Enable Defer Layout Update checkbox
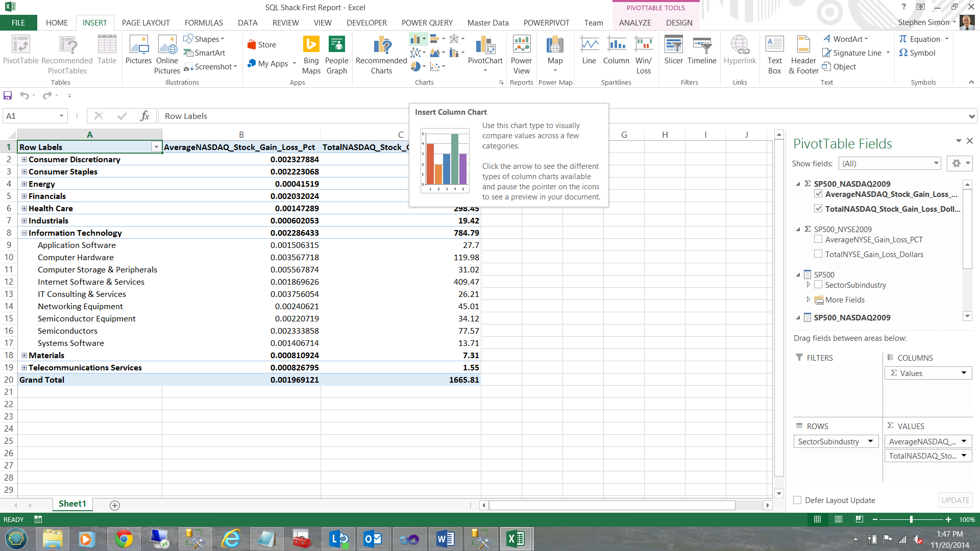This screenshot has width=980, height=551. click(797, 500)
